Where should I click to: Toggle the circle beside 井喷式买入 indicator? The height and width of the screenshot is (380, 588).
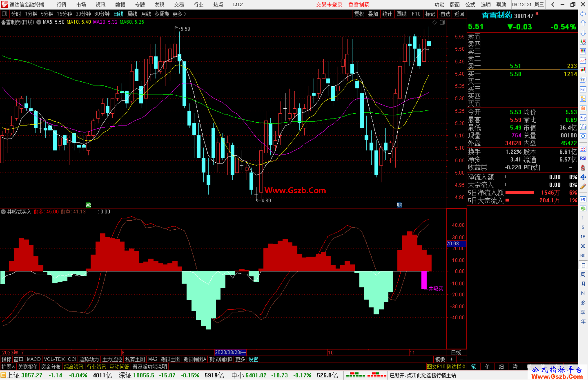4,212
